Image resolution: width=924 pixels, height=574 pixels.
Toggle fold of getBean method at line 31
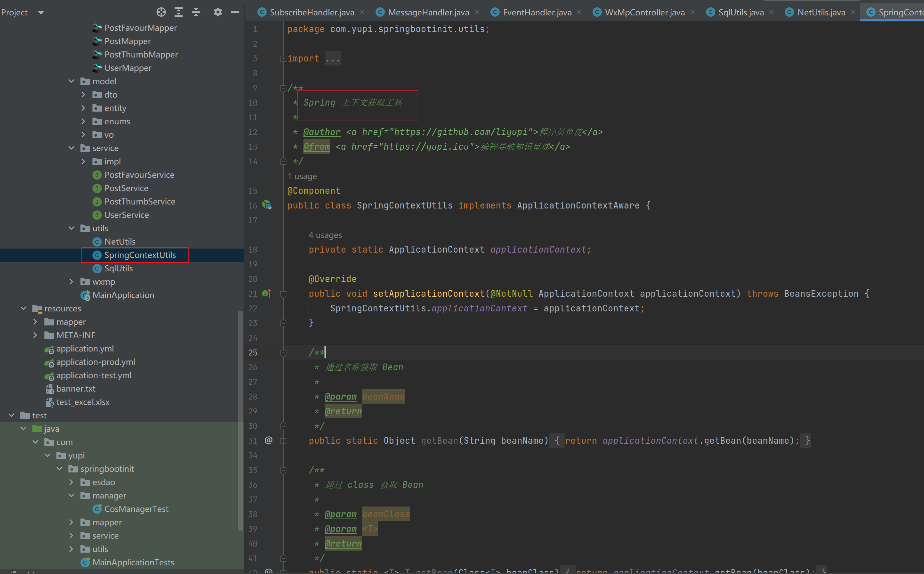[x=283, y=441]
